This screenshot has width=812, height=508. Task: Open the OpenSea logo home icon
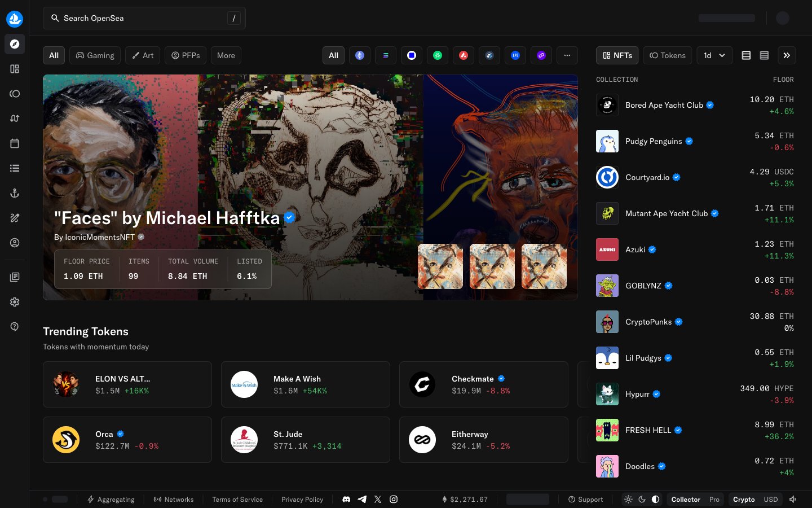[x=15, y=19]
